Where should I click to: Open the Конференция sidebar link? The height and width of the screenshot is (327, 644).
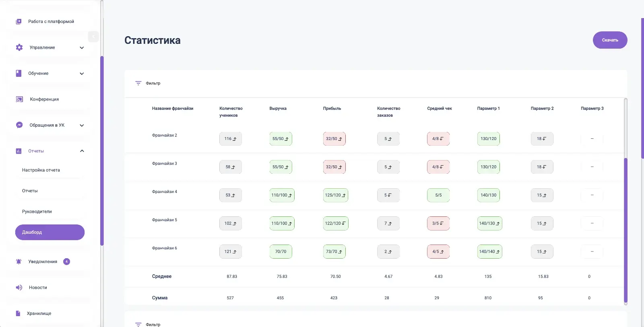44,99
